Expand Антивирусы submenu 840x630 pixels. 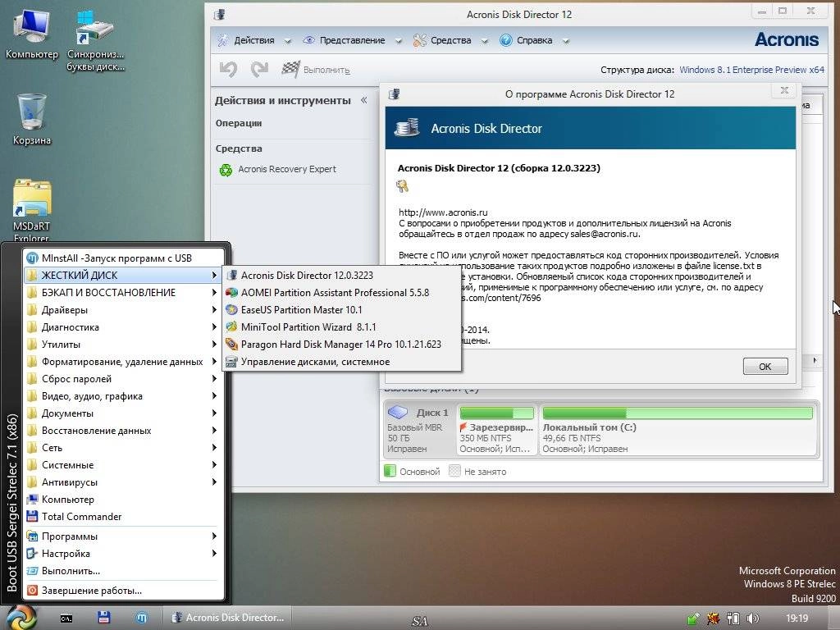(123, 482)
